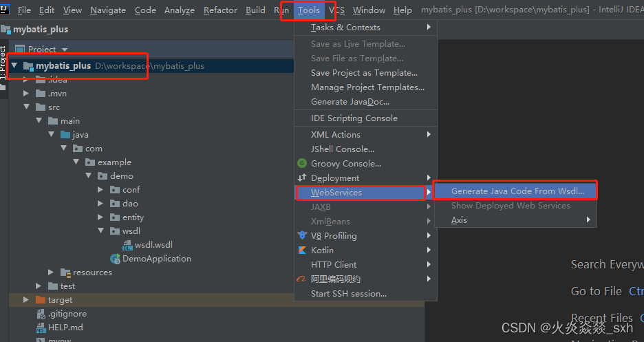Choose Save Project as Template

pyautogui.click(x=365, y=73)
